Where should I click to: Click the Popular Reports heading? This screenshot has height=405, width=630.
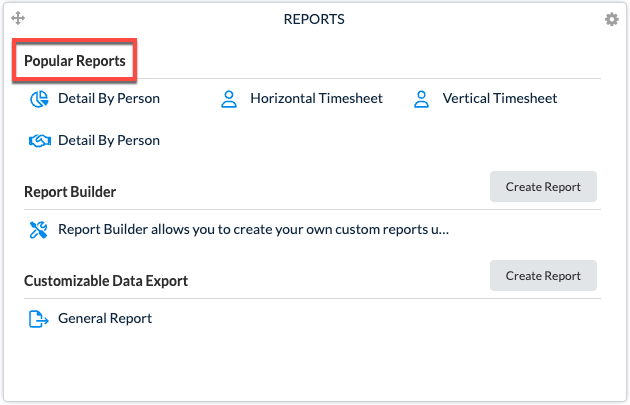[x=75, y=61]
